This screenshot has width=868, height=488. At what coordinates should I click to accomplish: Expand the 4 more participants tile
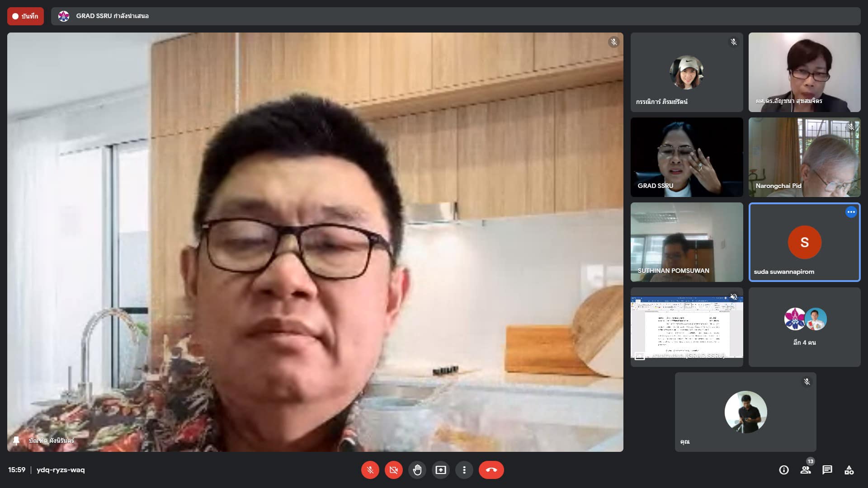point(804,327)
